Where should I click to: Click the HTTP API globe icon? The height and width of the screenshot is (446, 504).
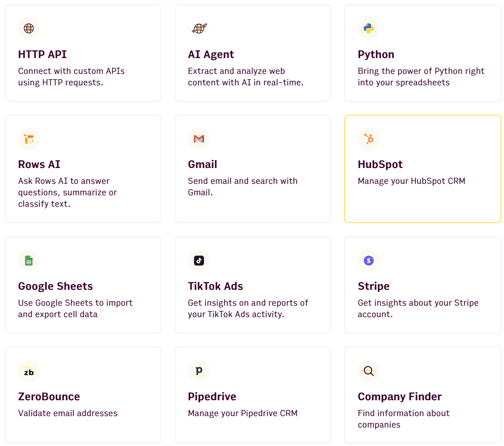(29, 29)
